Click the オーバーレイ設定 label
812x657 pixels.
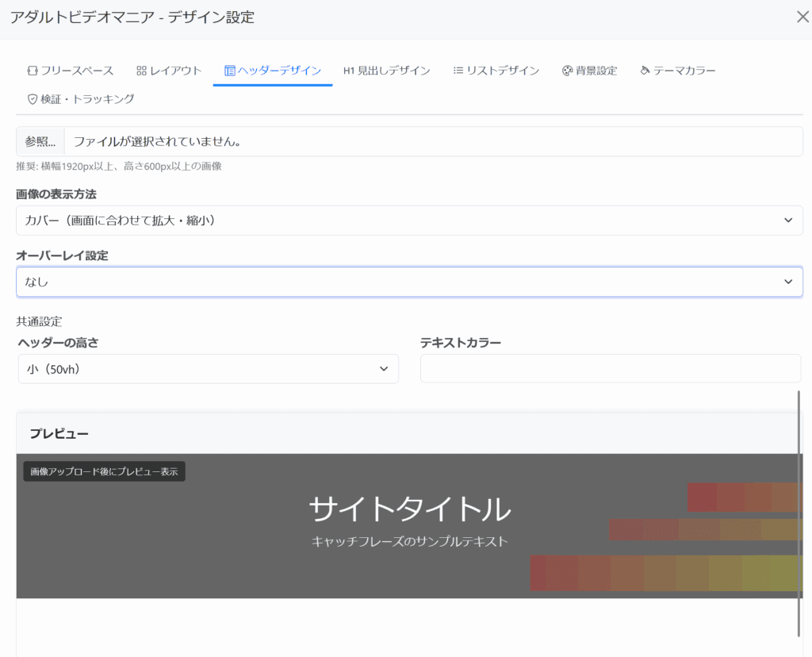pos(62,255)
